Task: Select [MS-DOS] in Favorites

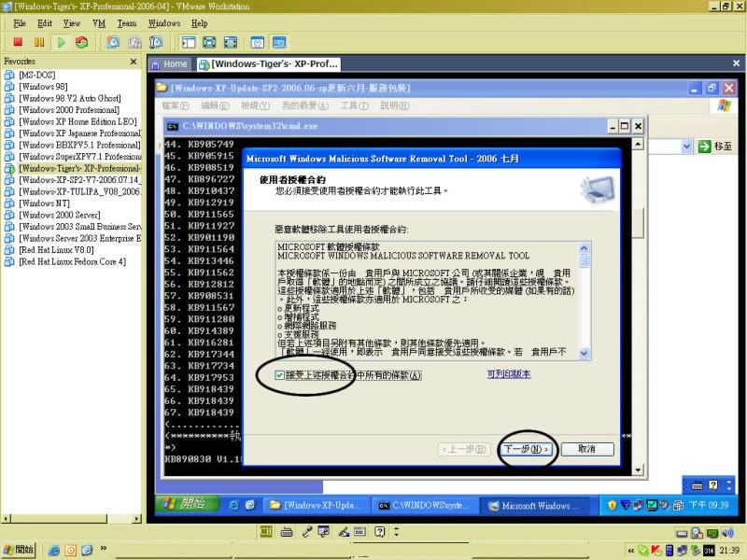Action: coord(37,76)
